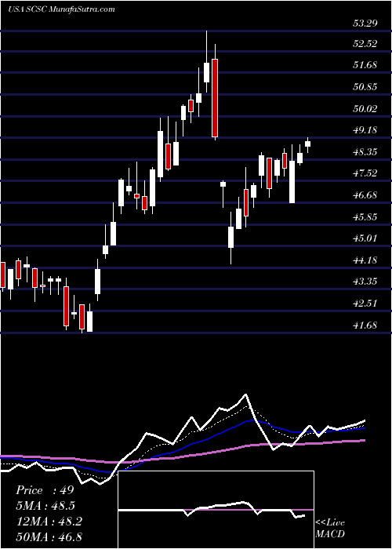Click the 41.68 price axis label
Screen dimensions: 392x549
click(366, 325)
